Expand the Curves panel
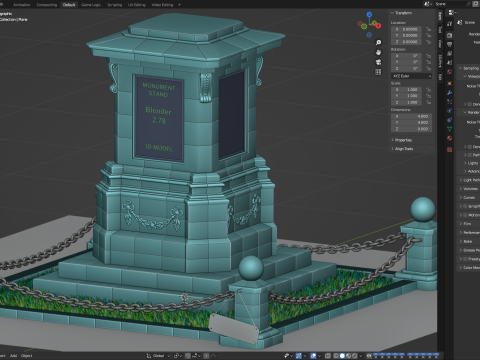Image resolution: width=480 pixels, height=360 pixels. tap(467, 197)
